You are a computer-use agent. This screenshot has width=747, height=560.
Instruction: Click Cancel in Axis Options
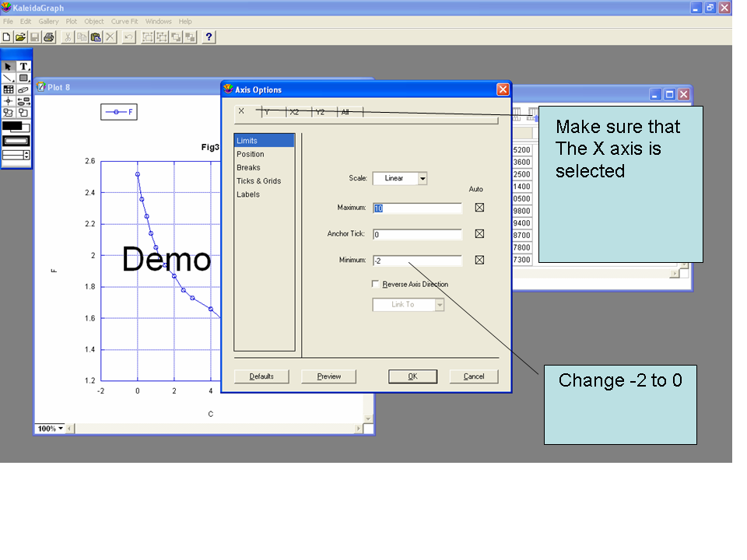coord(474,376)
